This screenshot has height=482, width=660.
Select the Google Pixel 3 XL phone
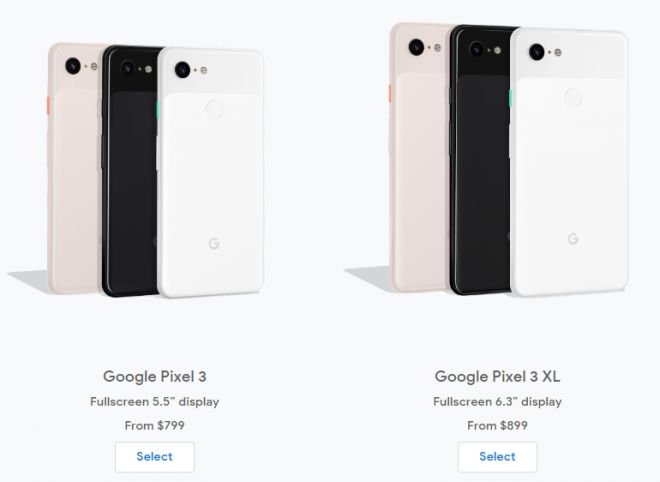pyautogui.click(x=497, y=457)
